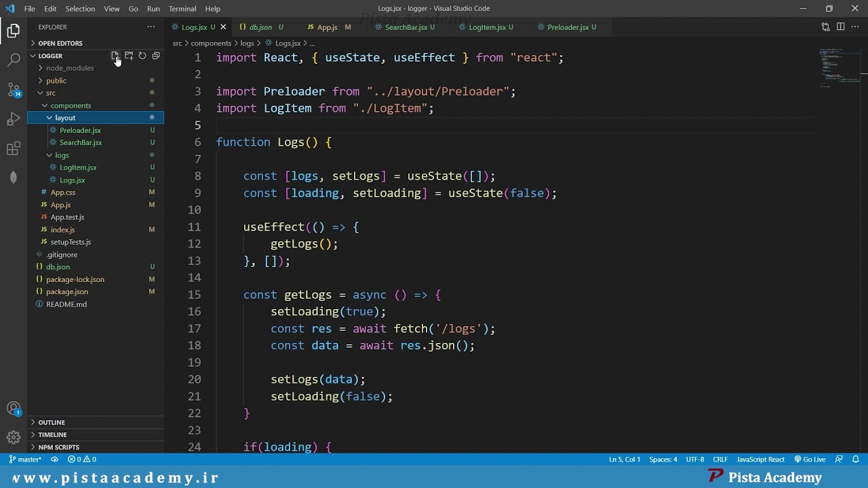Click the components breadcrumb segment
The image size is (868, 488).
click(x=211, y=43)
